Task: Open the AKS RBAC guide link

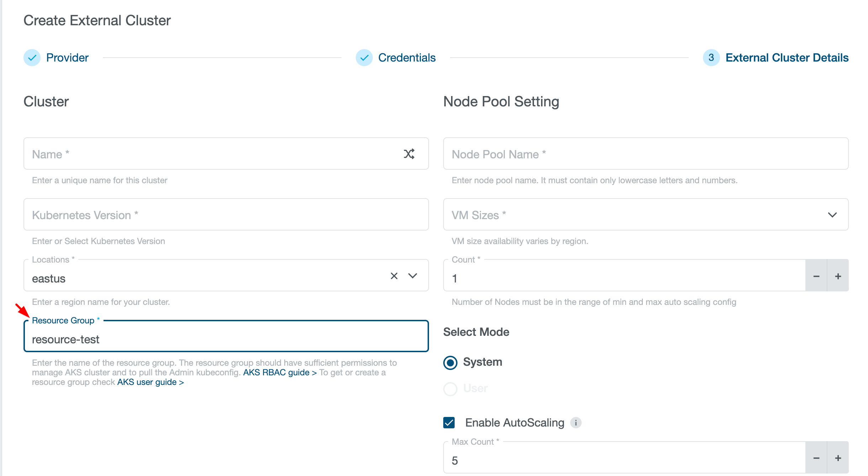Action: [x=276, y=372]
